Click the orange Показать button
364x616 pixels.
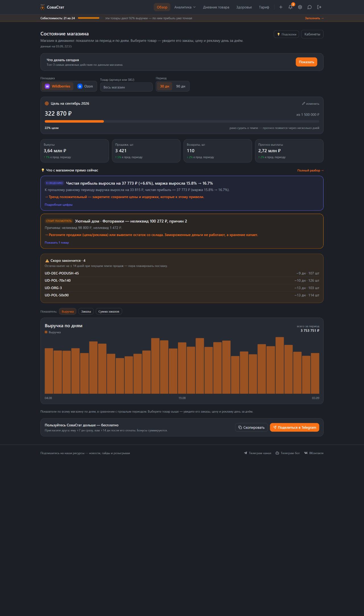306,62
